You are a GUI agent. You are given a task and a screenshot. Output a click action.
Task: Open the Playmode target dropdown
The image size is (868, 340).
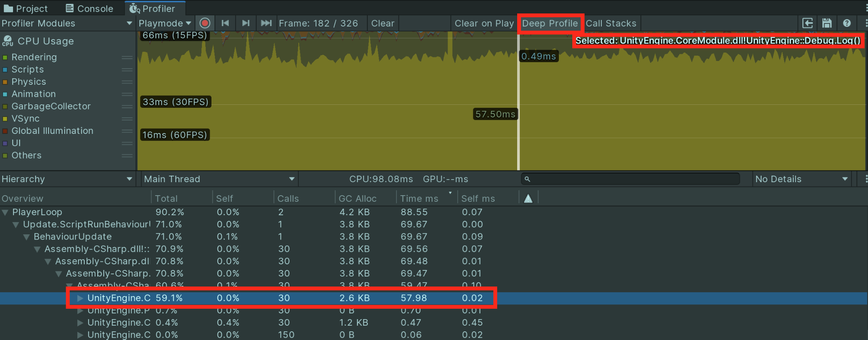tap(165, 23)
